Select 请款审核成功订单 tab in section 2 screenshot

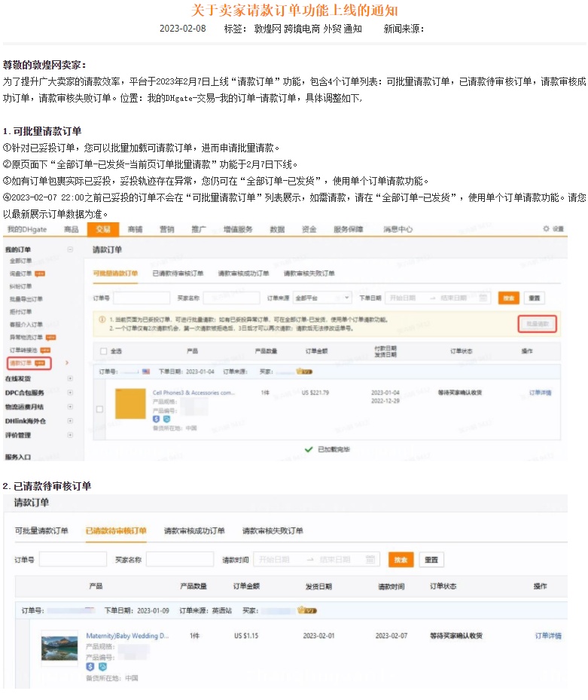[x=194, y=530]
